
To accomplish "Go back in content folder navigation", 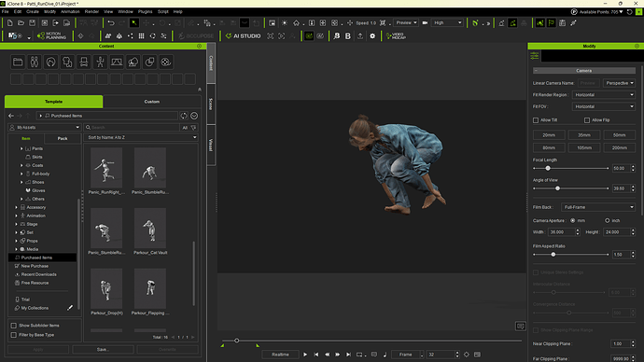I will [x=11, y=116].
